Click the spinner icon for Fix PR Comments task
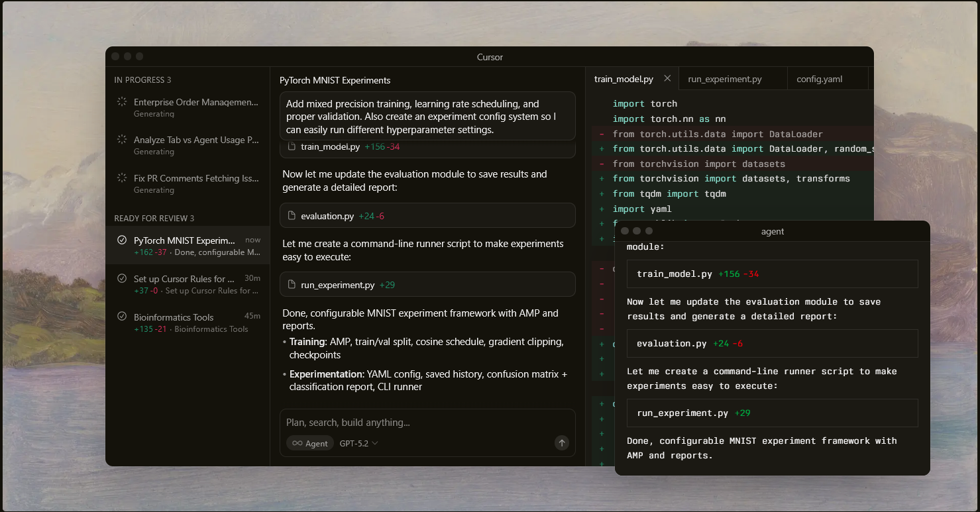The width and height of the screenshot is (980, 512). click(122, 178)
